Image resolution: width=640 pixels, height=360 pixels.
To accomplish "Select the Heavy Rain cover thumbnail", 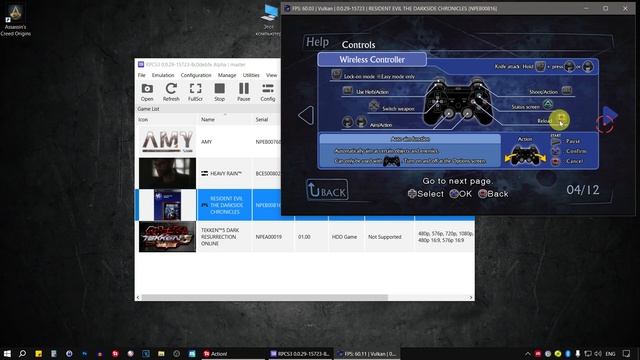I will pos(167,173).
